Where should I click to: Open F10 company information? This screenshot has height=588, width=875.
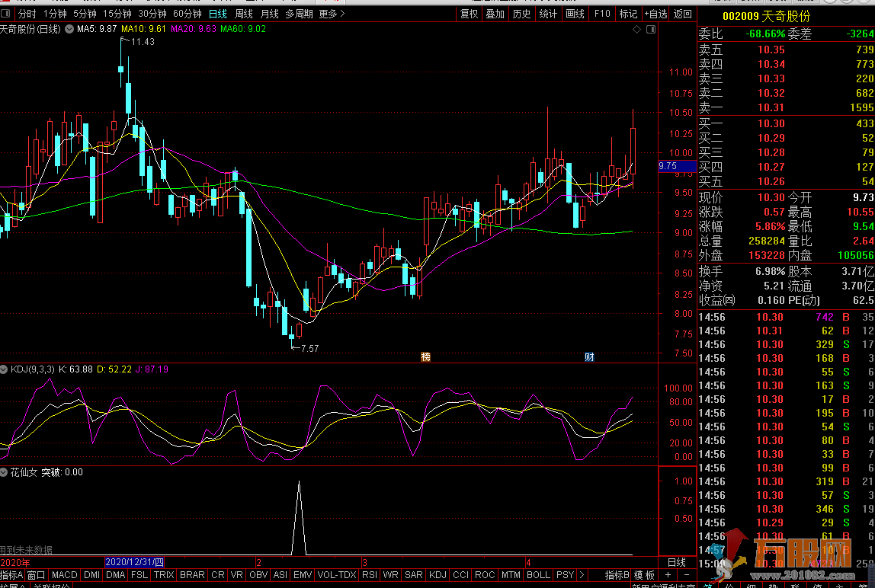click(602, 14)
